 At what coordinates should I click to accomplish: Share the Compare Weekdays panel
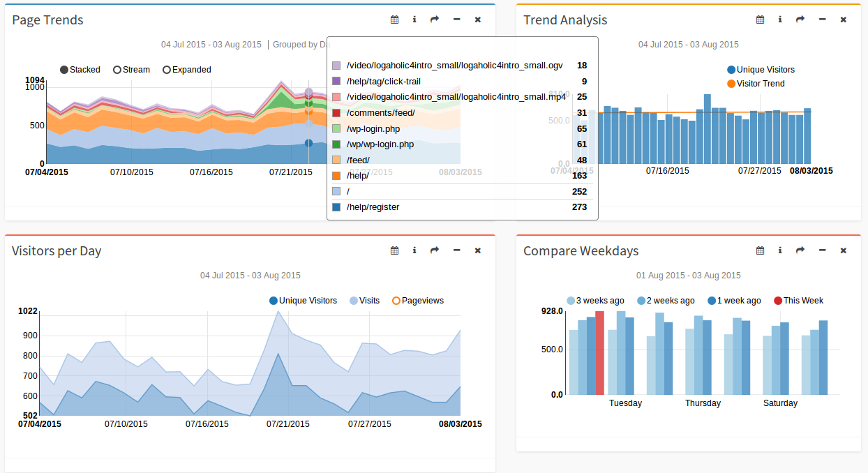[800, 250]
